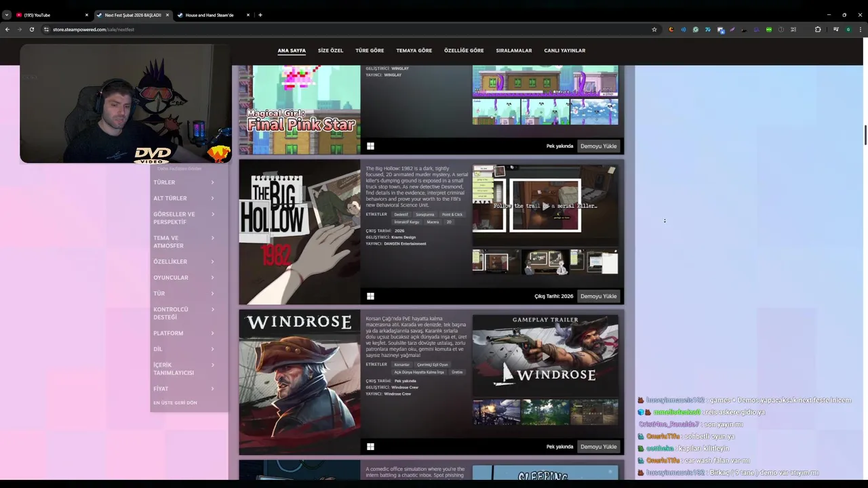View Windrose ship battle screenshot thumbnail
Viewport: 868px width, 488px height.
[496, 412]
